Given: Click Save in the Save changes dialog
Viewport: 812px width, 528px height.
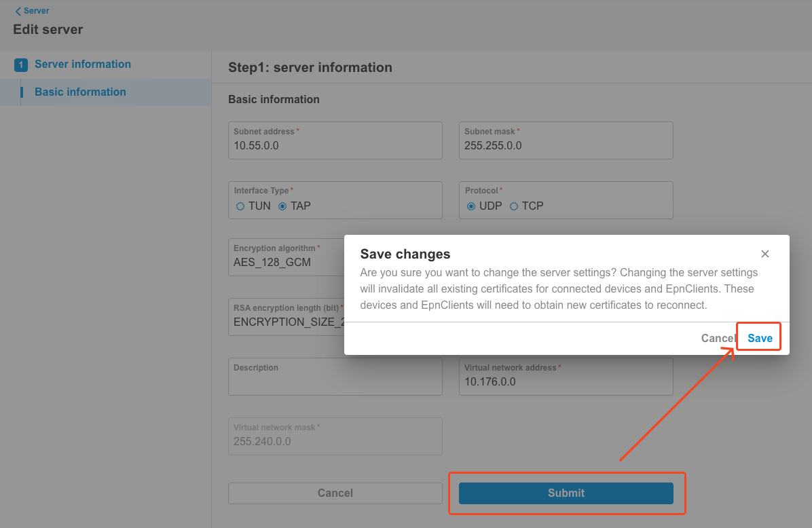Looking at the screenshot, I should pyautogui.click(x=758, y=337).
